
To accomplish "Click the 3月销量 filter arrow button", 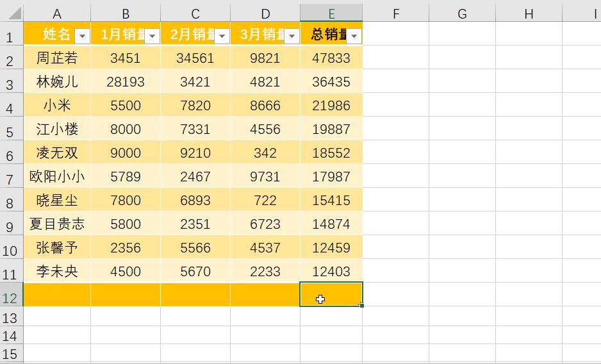I will tap(292, 36).
